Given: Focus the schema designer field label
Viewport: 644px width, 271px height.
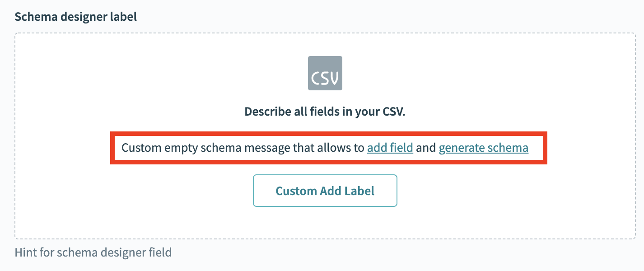Looking at the screenshot, I should coord(76,17).
